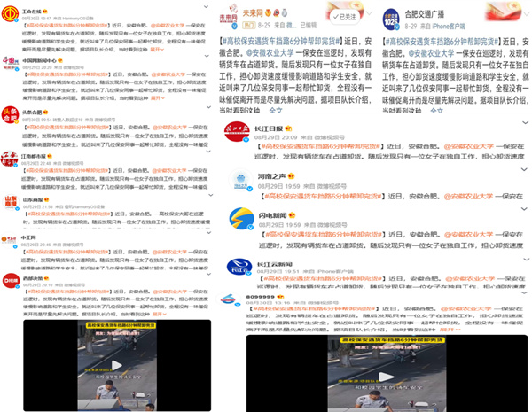Click the 山东商报 profile avatar
Screen dimensions: 532x412
coord(10,203)
